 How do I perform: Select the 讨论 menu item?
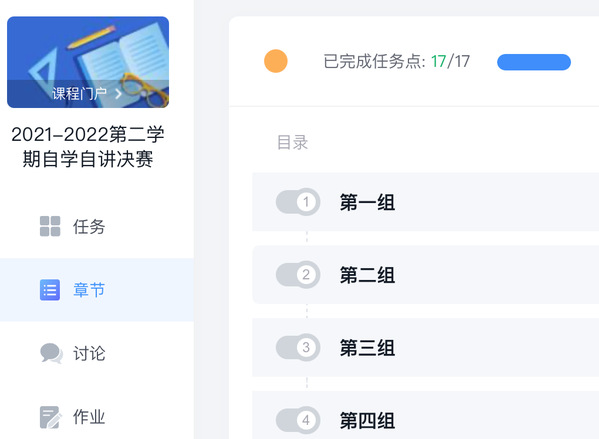pyautogui.click(x=97, y=353)
